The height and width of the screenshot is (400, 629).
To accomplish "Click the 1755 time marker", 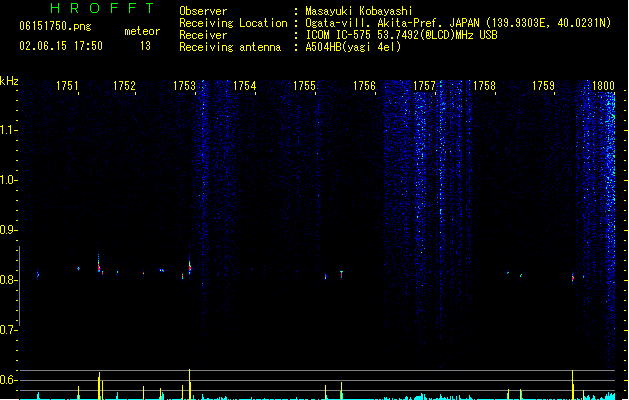I will click(x=304, y=86).
